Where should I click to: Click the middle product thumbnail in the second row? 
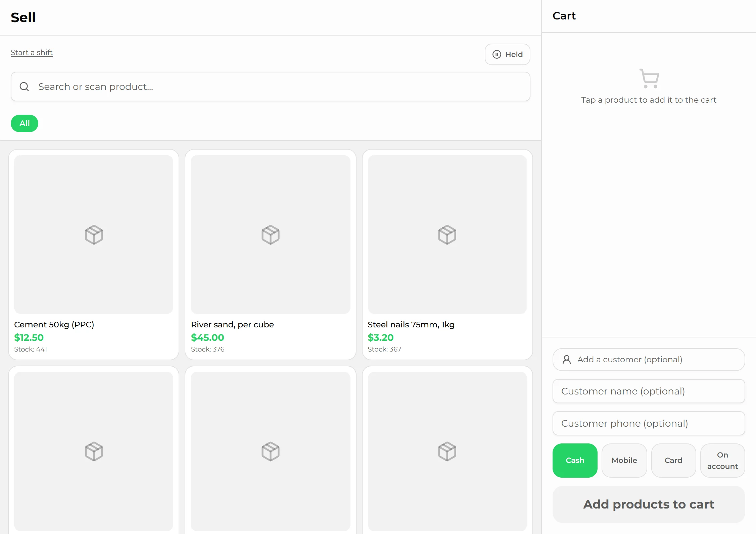tap(271, 451)
